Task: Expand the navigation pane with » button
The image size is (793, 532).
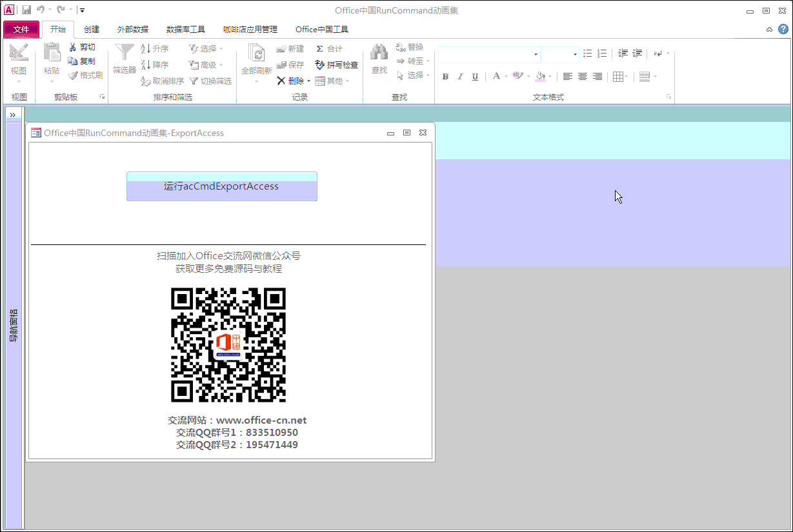Action: coord(12,115)
